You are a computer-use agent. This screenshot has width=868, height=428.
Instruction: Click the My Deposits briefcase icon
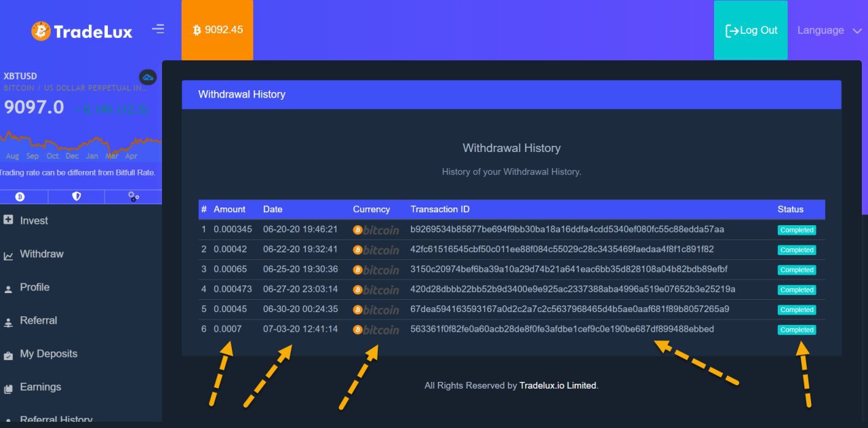8,355
